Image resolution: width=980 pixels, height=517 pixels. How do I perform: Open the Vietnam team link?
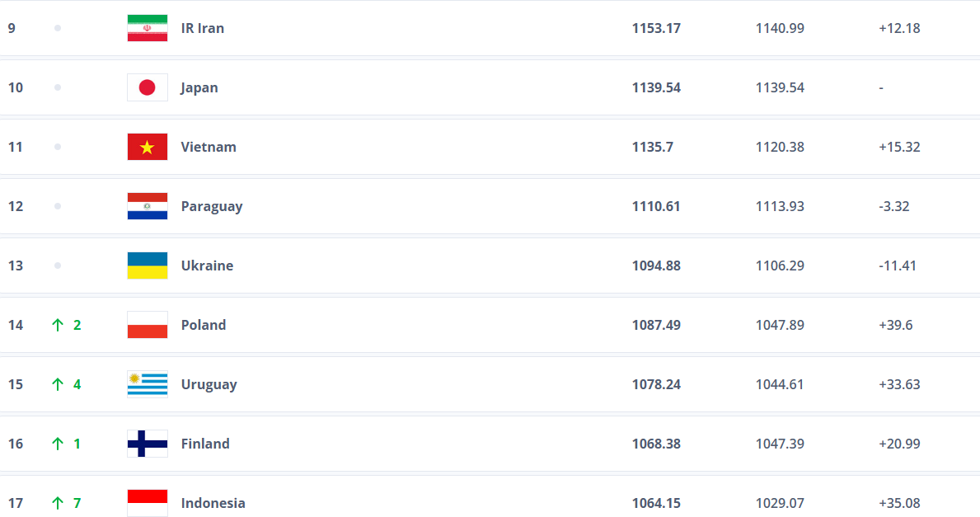(209, 147)
